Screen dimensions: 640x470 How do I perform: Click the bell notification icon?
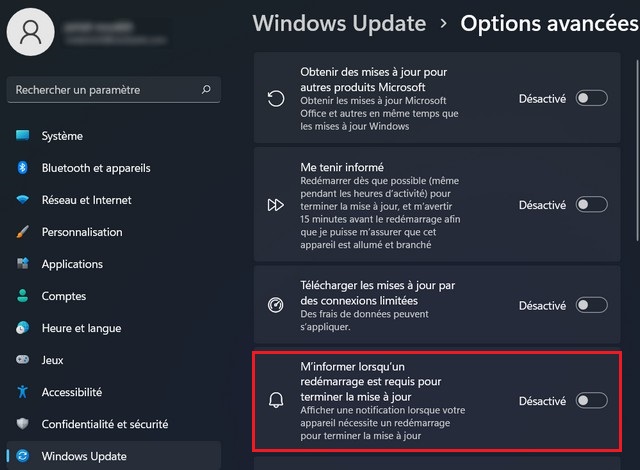pyautogui.click(x=276, y=400)
